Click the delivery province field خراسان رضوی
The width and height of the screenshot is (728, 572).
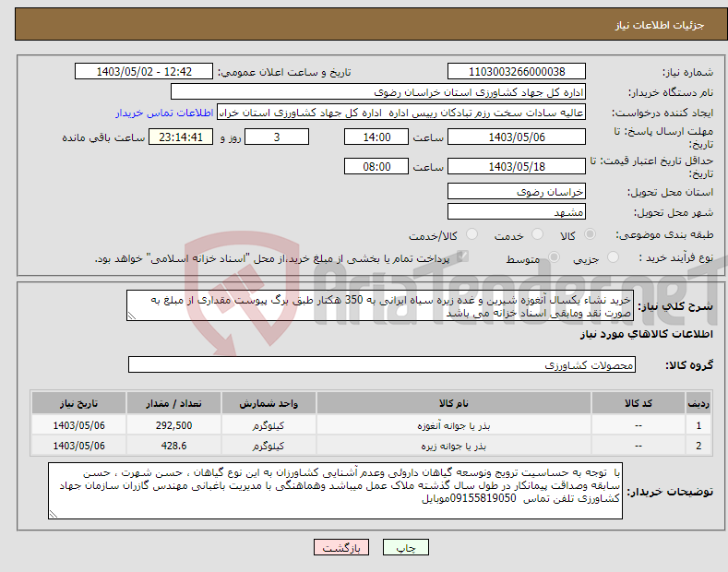pyautogui.click(x=517, y=191)
